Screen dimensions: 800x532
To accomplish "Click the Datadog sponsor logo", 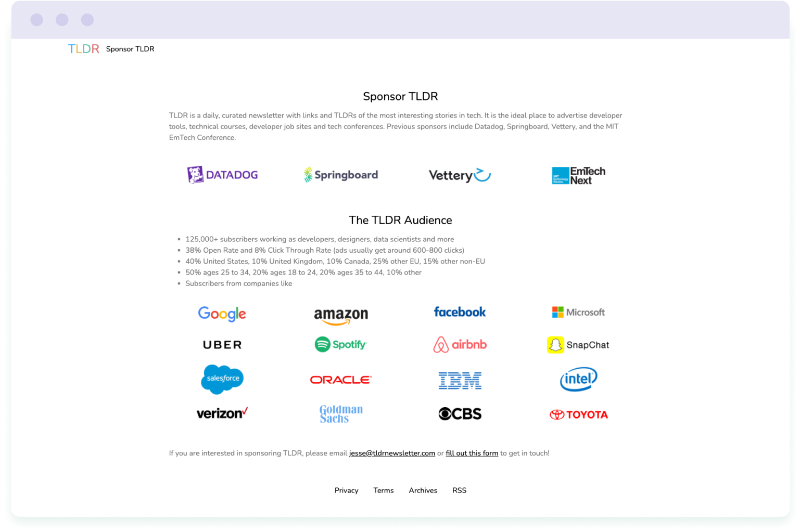I will click(222, 175).
